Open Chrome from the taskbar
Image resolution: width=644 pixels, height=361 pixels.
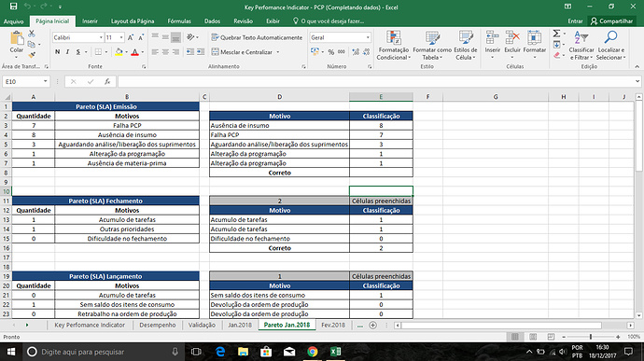click(x=313, y=352)
